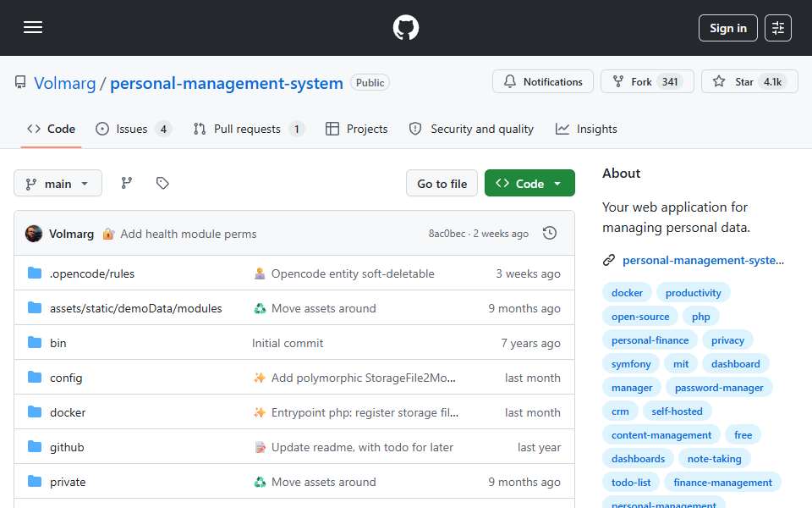Click the folder icon beside docker
This screenshot has width=812, height=508.
35,412
